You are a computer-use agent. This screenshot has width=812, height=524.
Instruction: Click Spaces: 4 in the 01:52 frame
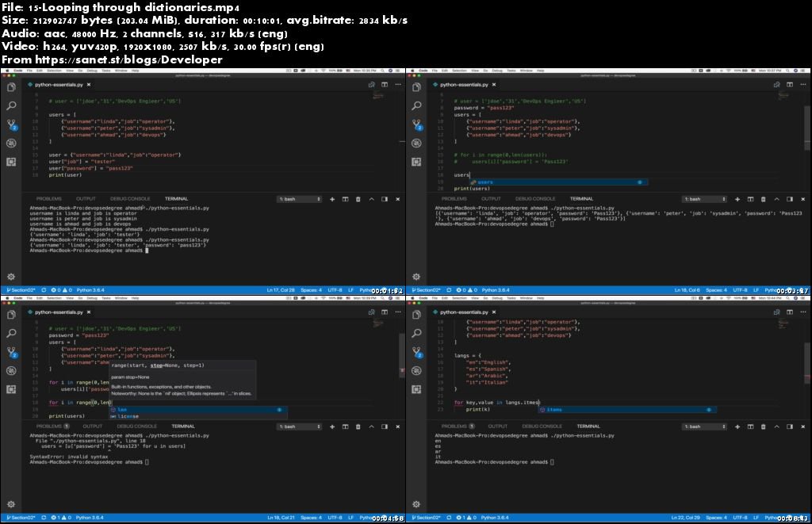click(311, 290)
